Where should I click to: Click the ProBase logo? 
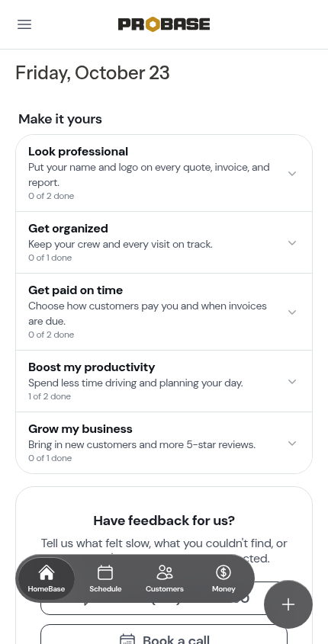pos(164,24)
